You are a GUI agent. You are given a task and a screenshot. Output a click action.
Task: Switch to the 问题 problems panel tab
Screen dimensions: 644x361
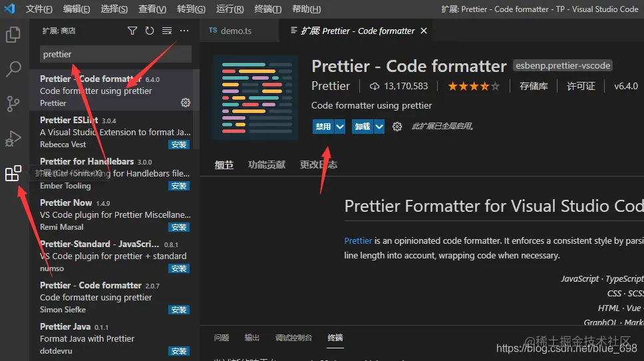coord(222,338)
